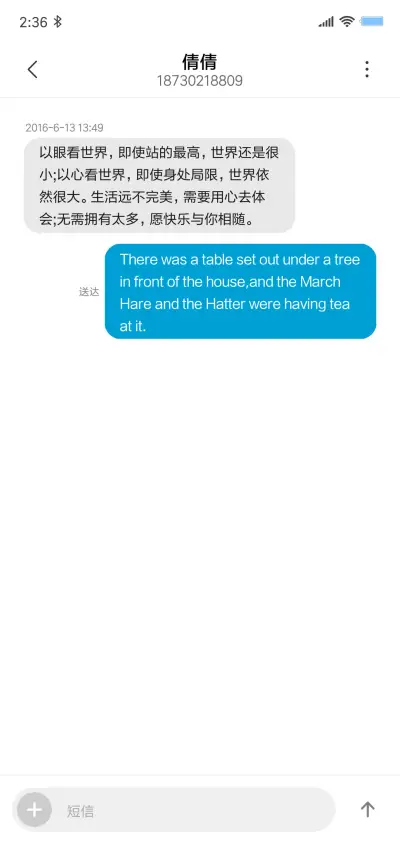Image resolution: width=400 pixels, height=844 pixels.
Task: Click the Wi-Fi icon in the status bar
Action: tap(347, 22)
